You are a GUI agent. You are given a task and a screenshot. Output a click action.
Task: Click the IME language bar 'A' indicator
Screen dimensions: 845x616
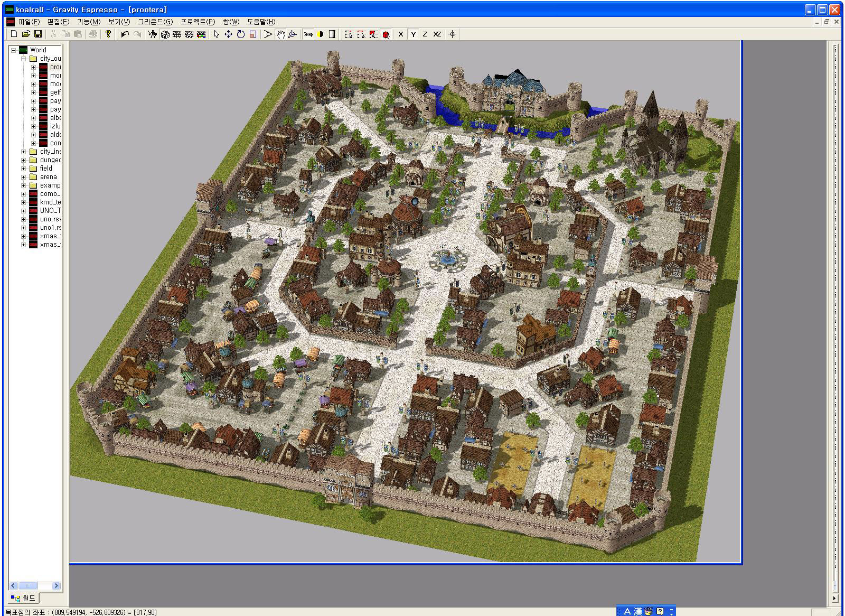coord(627,611)
